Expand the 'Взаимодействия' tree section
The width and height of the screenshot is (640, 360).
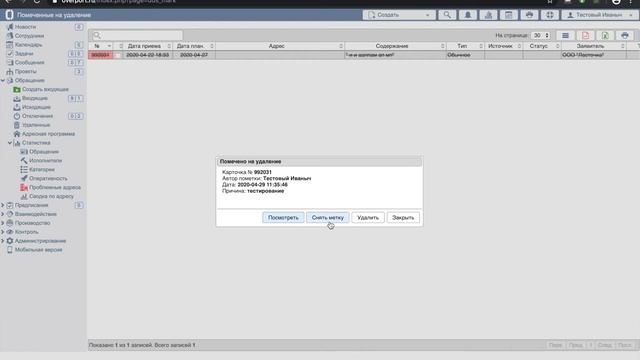tap(3, 214)
